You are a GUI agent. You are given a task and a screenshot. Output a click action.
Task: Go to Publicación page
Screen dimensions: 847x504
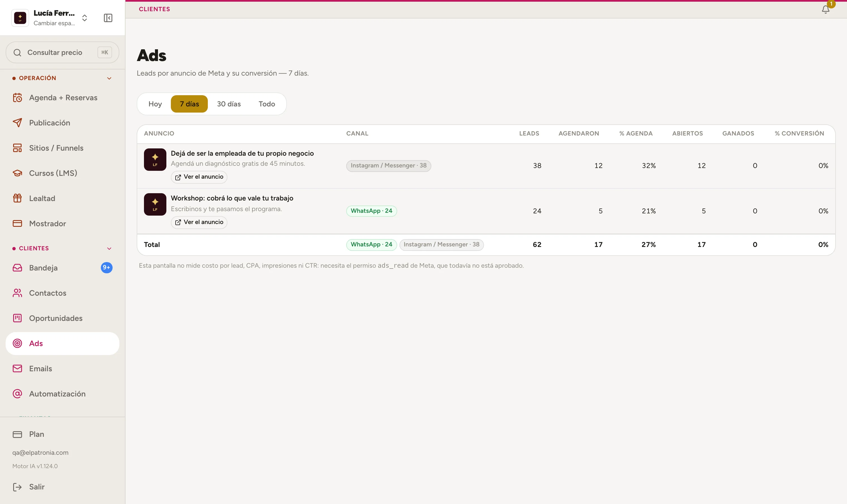tap(62, 123)
